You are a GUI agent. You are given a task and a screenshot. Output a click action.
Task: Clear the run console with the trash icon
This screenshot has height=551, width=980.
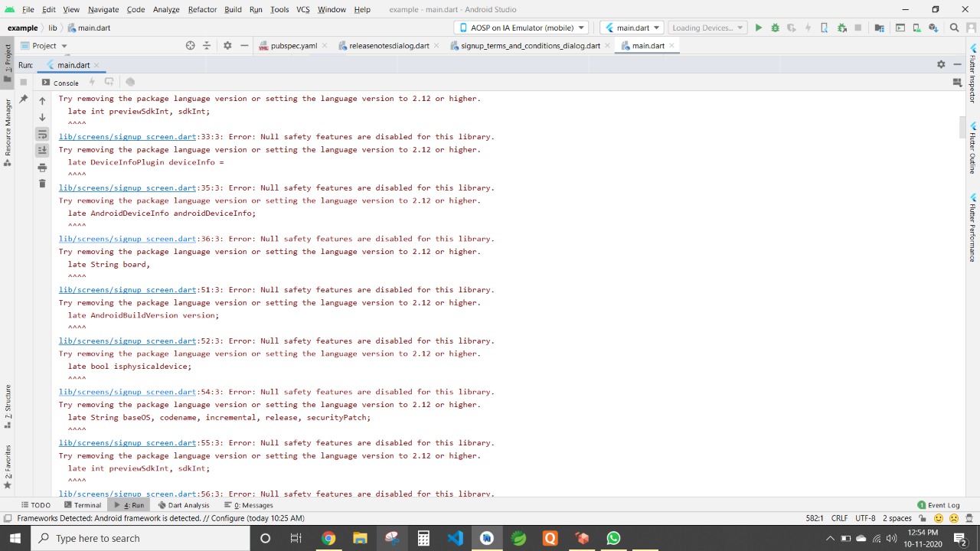click(x=42, y=183)
